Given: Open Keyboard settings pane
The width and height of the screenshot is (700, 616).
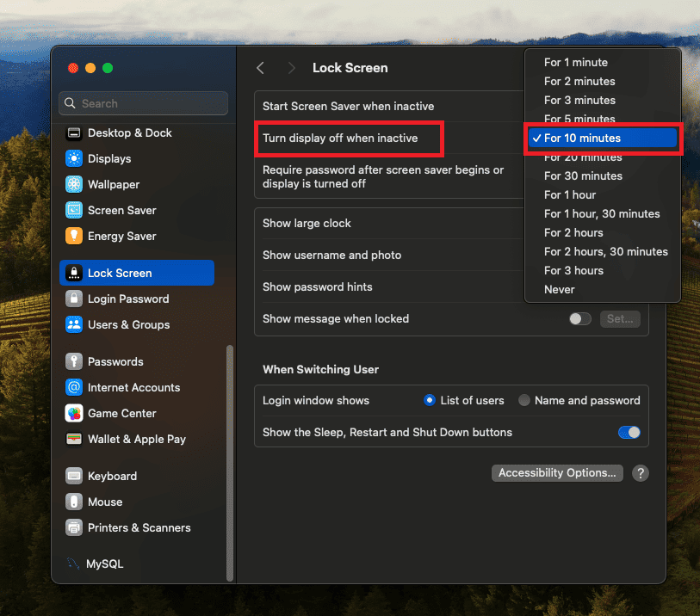Looking at the screenshot, I should click(137, 477).
